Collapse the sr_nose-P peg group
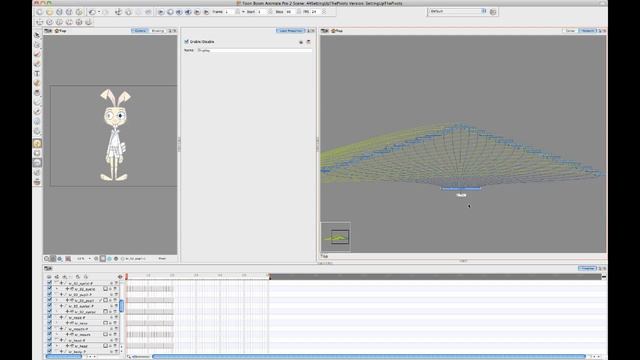The width and height of the screenshot is (640, 360). 56,317
